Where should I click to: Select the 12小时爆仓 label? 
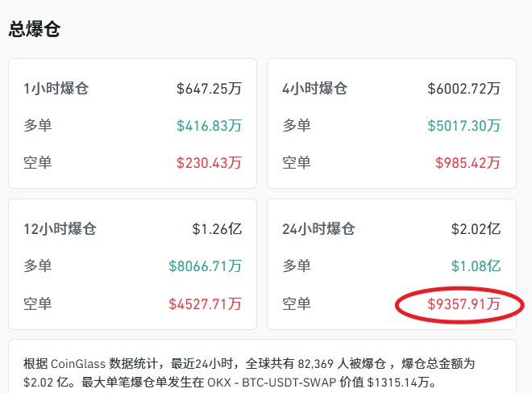[60, 229]
